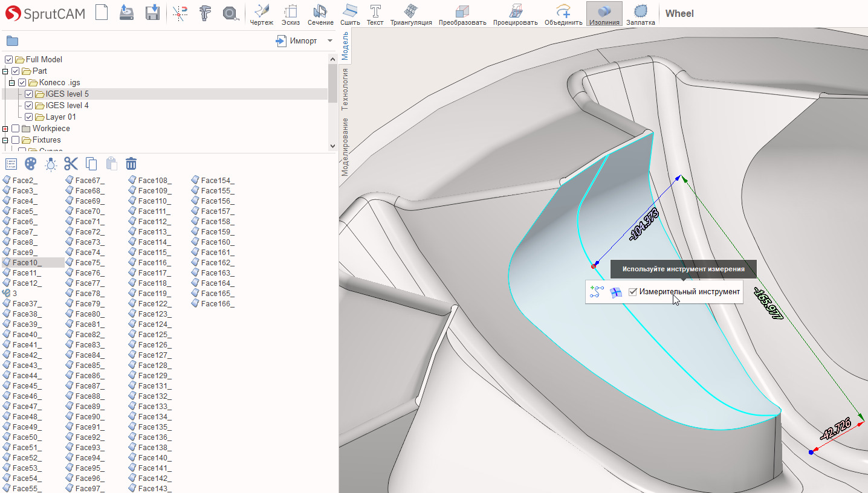Delete selection with trash icon
This screenshot has width=868, height=493.
(131, 164)
